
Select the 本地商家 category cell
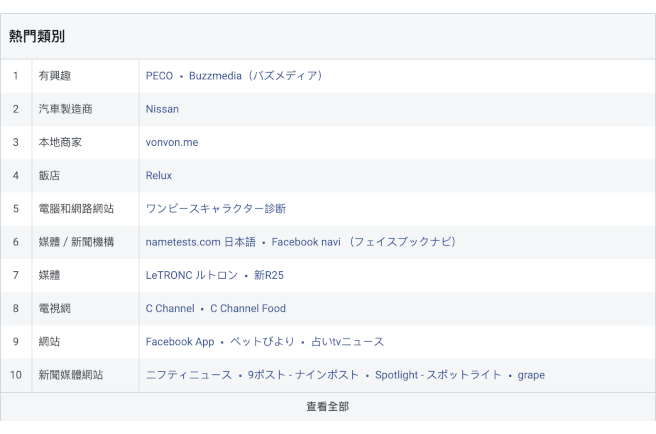[x=85, y=142]
